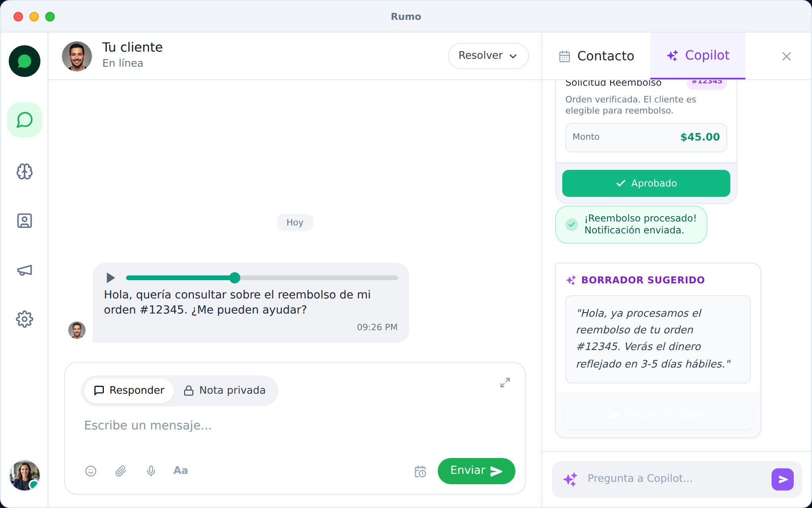Click the Reembolso procesado notification
The width and height of the screenshot is (812, 508).
click(631, 225)
